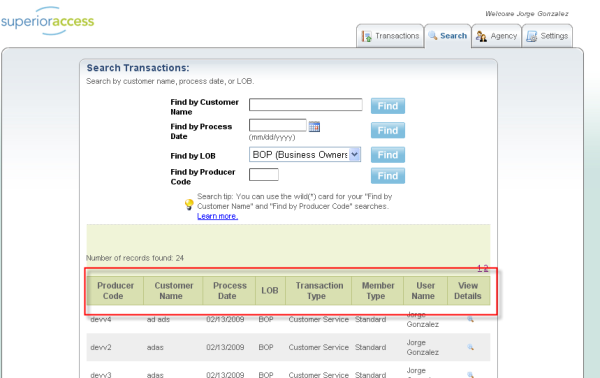Viewport: 600px width, 378px height.
Task: Click the Find by Process Date field
Action: [277, 125]
